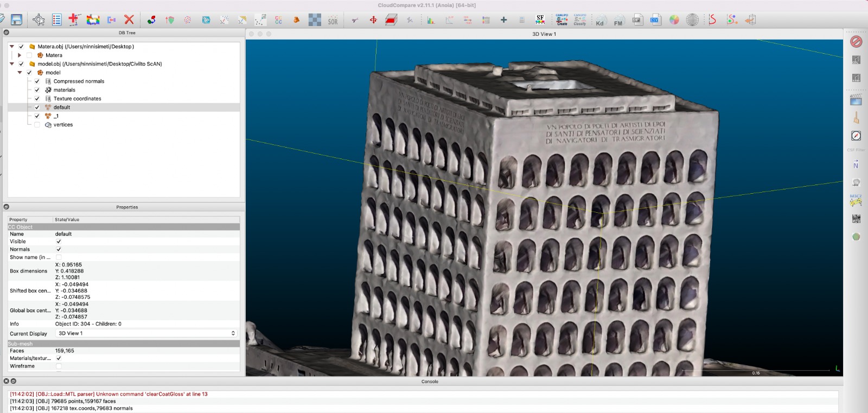Viewport: 868px width, 413px height.
Task: Click the DB Tree panel float button
Action: [x=7, y=33]
